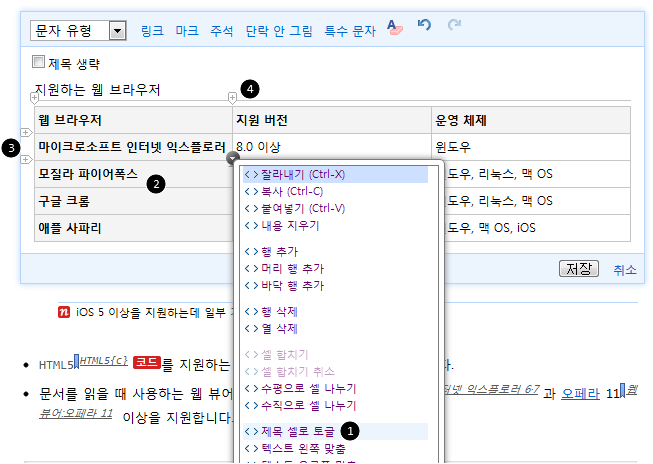Click the 구글 크롬 cell
The height and width of the screenshot is (464, 653).
133,201
